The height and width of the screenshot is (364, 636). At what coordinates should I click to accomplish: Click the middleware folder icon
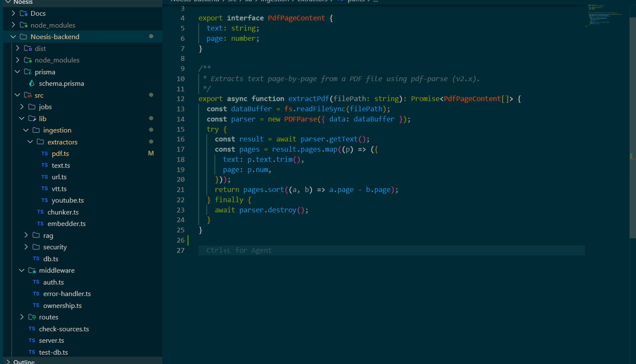click(32, 270)
